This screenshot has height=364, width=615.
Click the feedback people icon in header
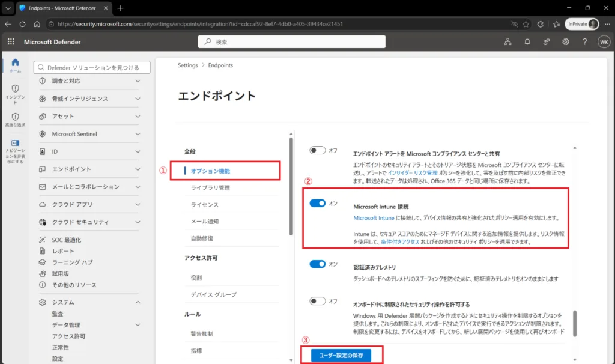547,41
